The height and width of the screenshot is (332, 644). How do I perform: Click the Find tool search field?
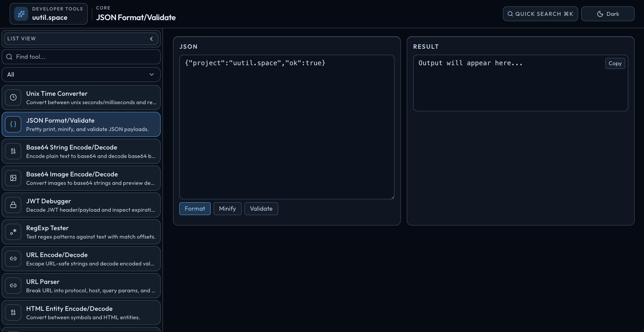click(81, 57)
